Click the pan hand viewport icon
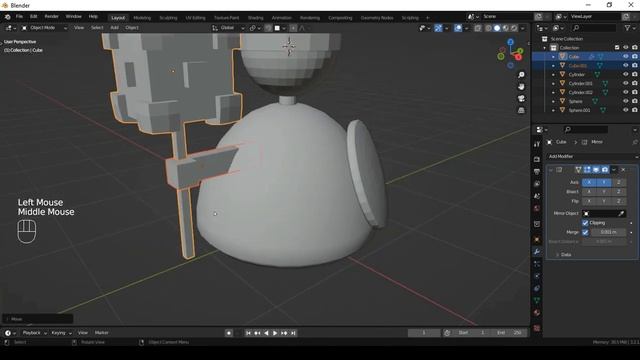This screenshot has height=360, width=640. pyautogui.click(x=521, y=87)
